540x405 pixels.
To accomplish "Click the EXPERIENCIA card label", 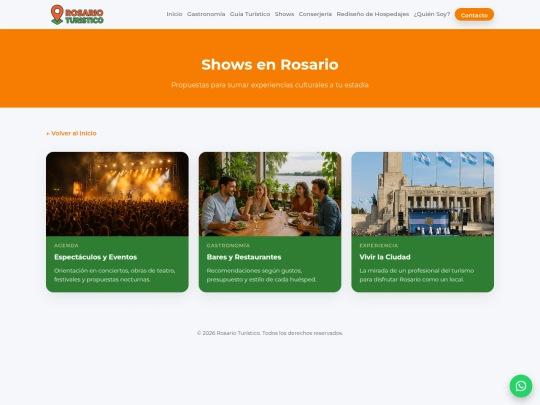I will point(379,246).
